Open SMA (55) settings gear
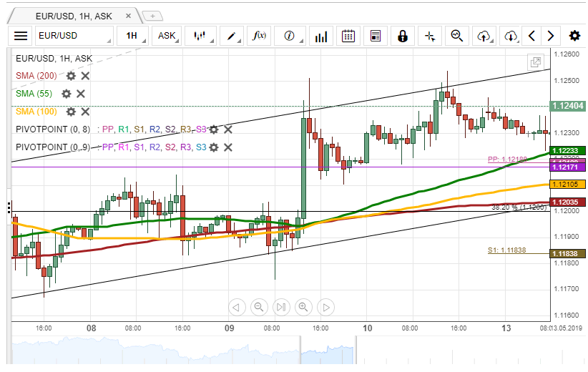Image resolution: width=588 pixels, height=372 pixels. coord(67,94)
